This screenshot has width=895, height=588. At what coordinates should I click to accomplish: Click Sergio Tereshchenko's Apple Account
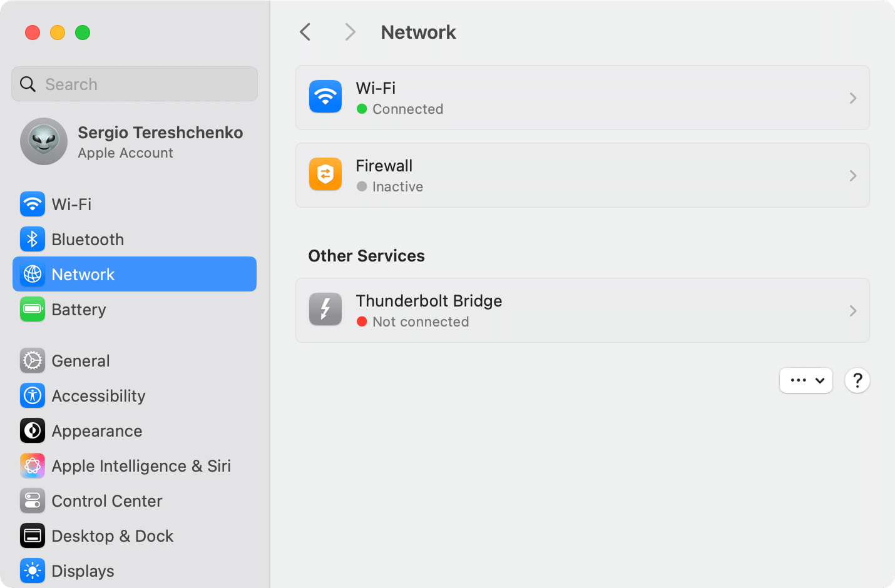tap(135, 141)
